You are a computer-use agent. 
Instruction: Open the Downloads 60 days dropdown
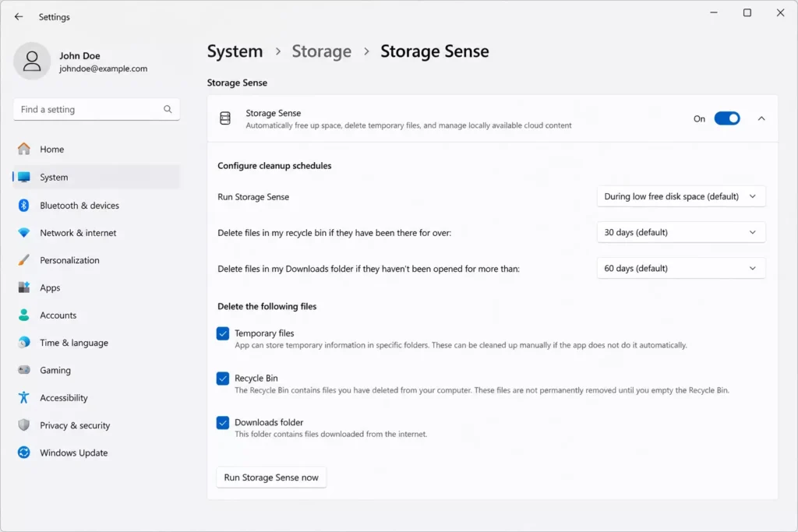(681, 268)
